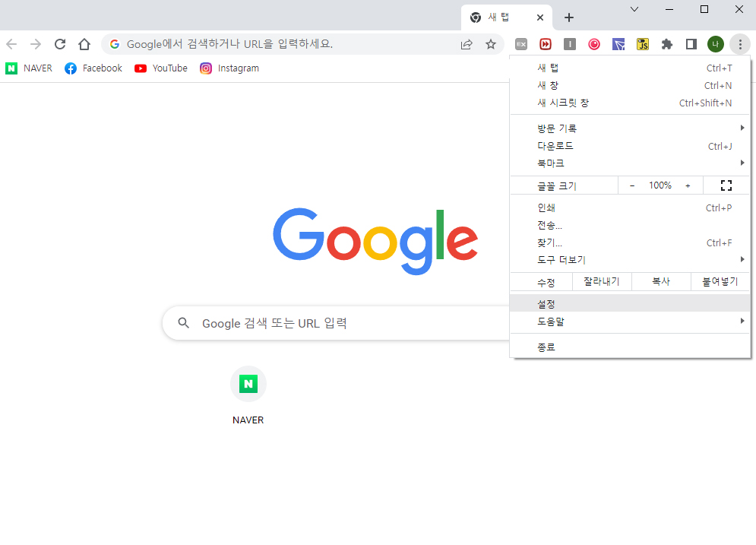Screen dimensions: 756x545
Task: Click the share icon in the address bar
Action: pyautogui.click(x=466, y=43)
